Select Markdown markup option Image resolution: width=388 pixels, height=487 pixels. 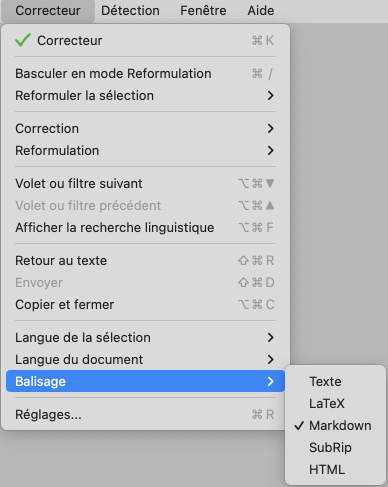(x=336, y=426)
